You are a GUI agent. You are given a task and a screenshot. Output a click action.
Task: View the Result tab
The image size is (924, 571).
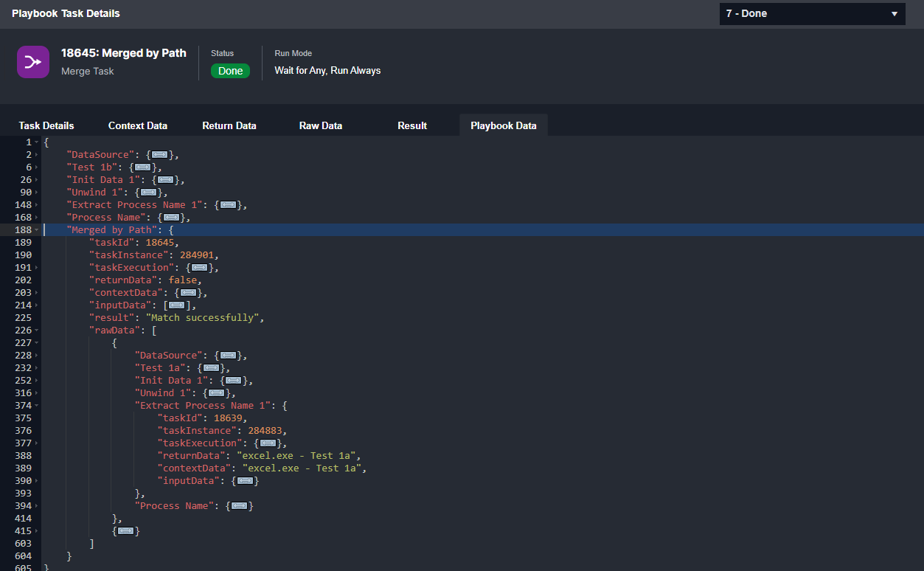pyautogui.click(x=412, y=125)
